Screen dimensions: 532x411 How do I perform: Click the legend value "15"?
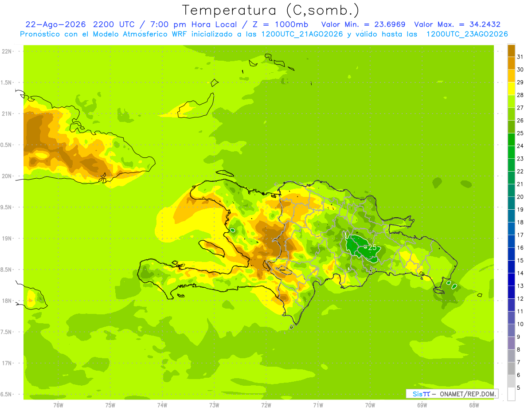click(520, 260)
